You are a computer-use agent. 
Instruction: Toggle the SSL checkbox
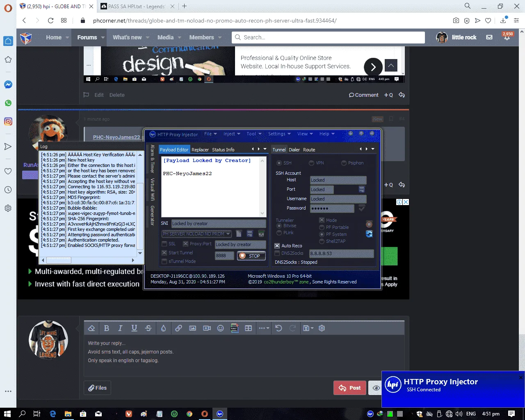[164, 244]
